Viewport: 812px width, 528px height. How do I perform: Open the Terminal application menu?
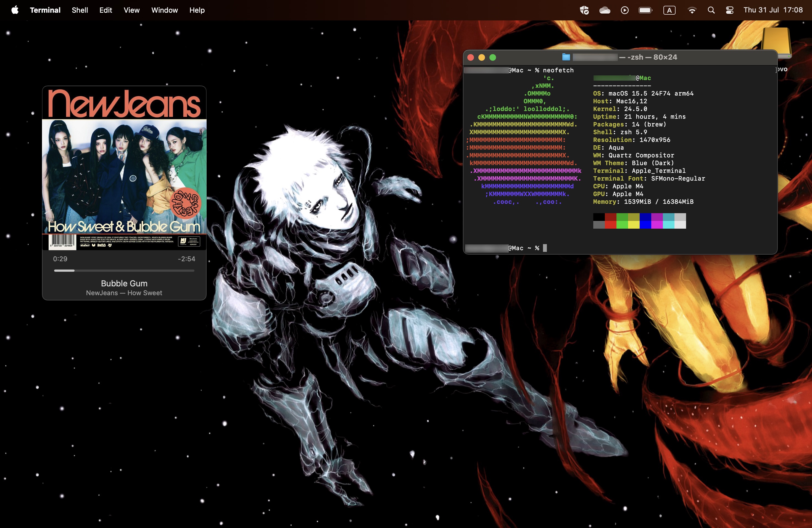(x=45, y=10)
